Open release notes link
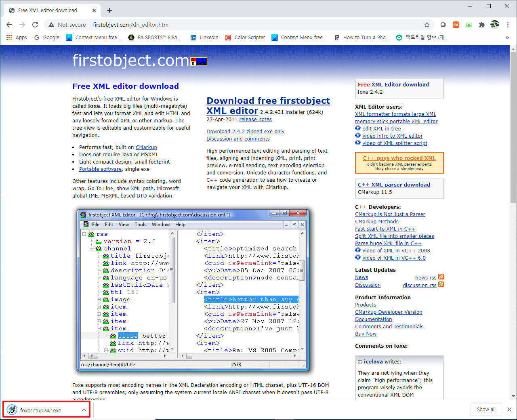 255,120
